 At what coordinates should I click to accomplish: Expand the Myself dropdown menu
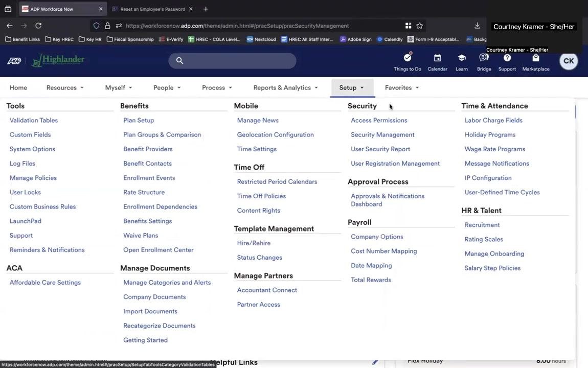click(119, 87)
